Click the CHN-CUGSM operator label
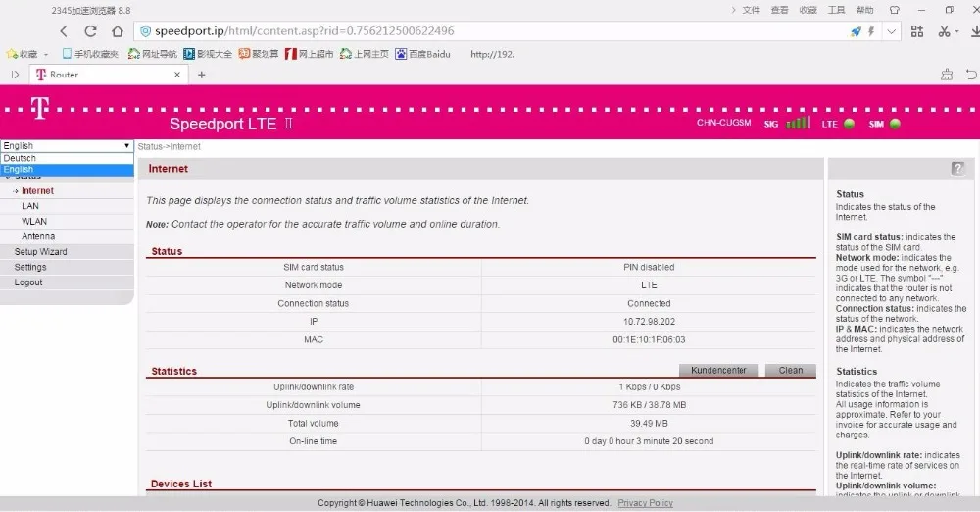Image resolution: width=980 pixels, height=512 pixels. tap(724, 123)
